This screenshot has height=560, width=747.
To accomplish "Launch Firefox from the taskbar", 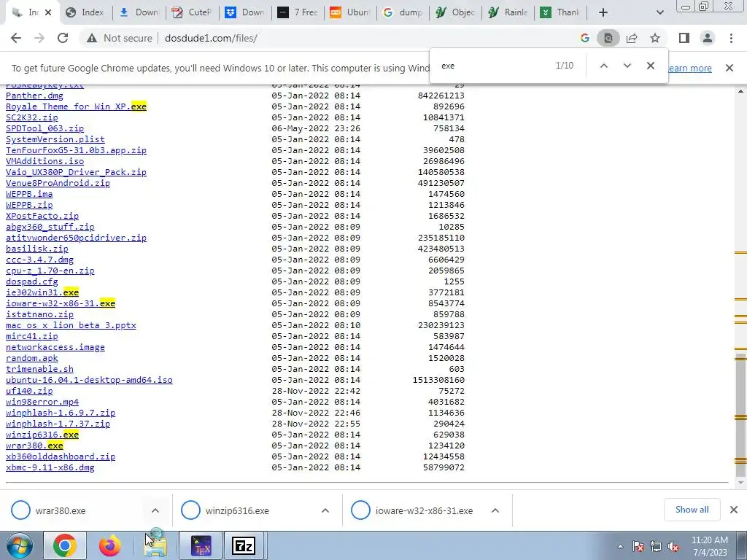I will (x=110, y=545).
